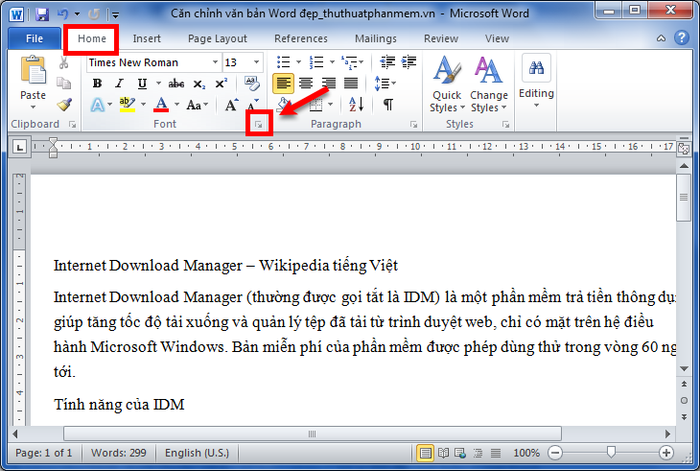Toggle Superscript formatting
Image resolution: width=700 pixels, height=471 pixels.
tap(221, 83)
